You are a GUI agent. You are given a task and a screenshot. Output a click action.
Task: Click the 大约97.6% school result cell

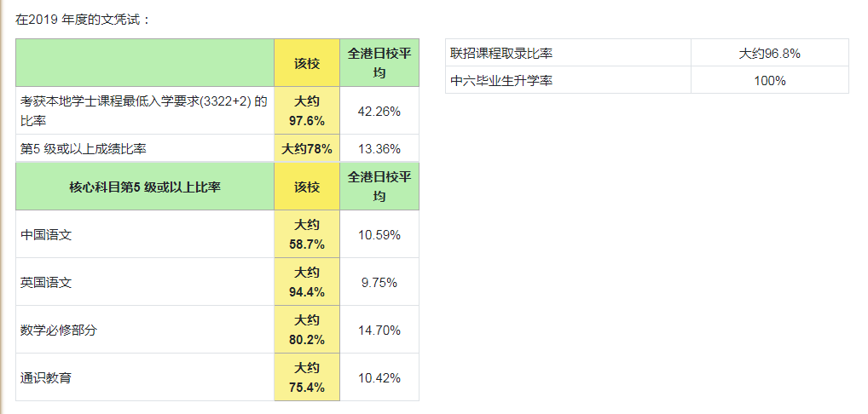(x=307, y=111)
